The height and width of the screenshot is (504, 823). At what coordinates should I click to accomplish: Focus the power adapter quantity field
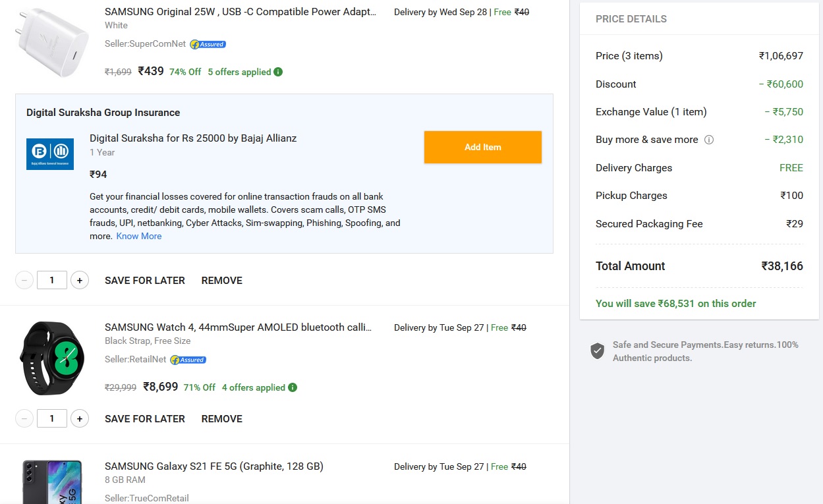52,281
